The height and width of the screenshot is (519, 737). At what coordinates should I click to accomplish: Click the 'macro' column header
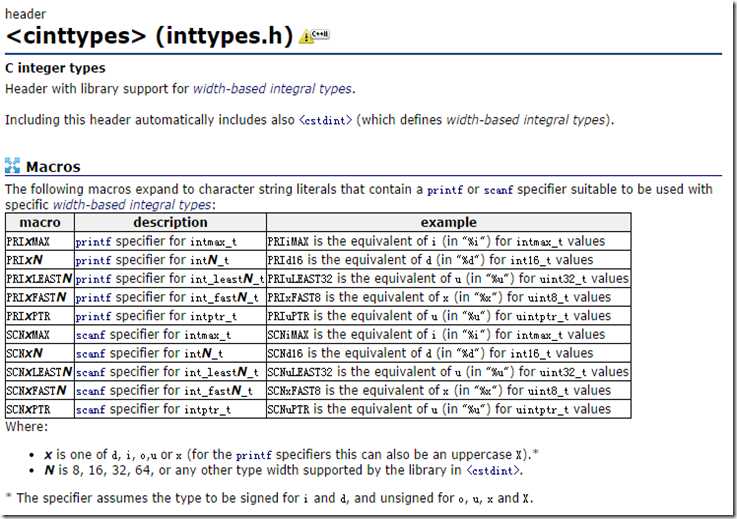(40, 222)
